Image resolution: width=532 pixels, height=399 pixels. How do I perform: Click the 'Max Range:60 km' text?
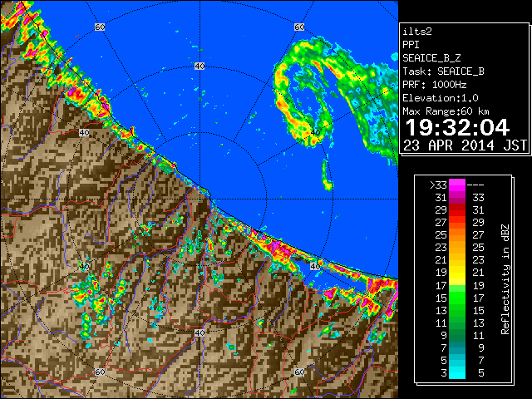(446, 111)
